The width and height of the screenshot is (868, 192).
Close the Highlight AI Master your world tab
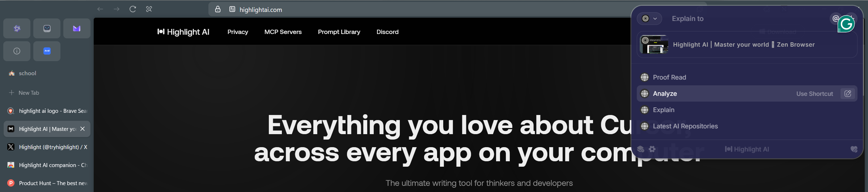point(83,129)
